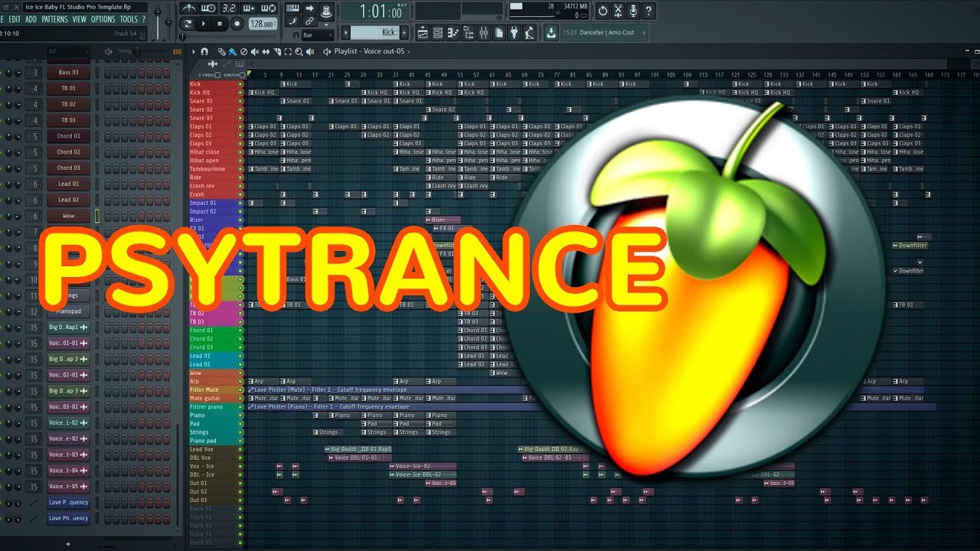Screen dimensions: 980x551
Task: Click the TB 01 channel button
Action: 68,89
